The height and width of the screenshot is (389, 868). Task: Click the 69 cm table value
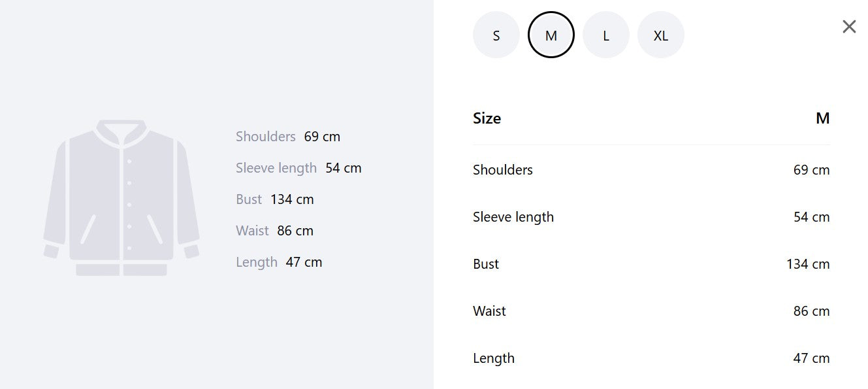click(x=811, y=170)
